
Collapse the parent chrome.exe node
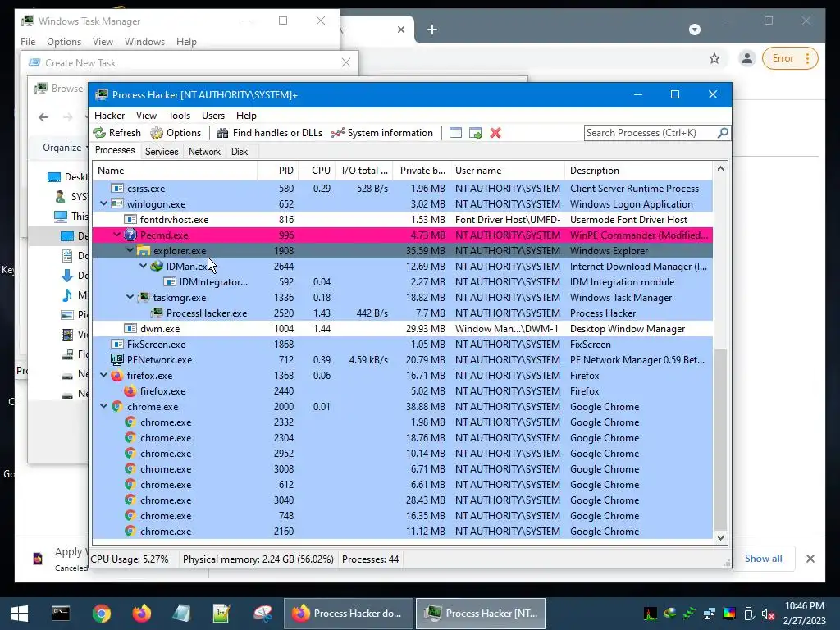click(104, 406)
